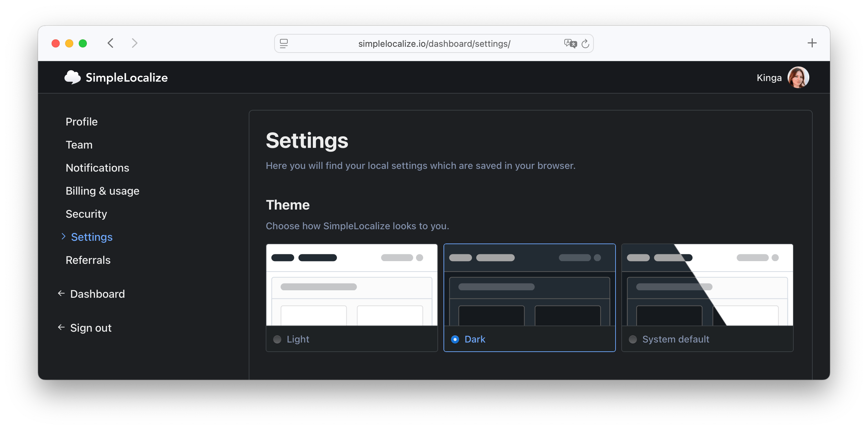Click the site info icon in address bar
Image resolution: width=868 pixels, height=430 pixels.
tap(284, 43)
